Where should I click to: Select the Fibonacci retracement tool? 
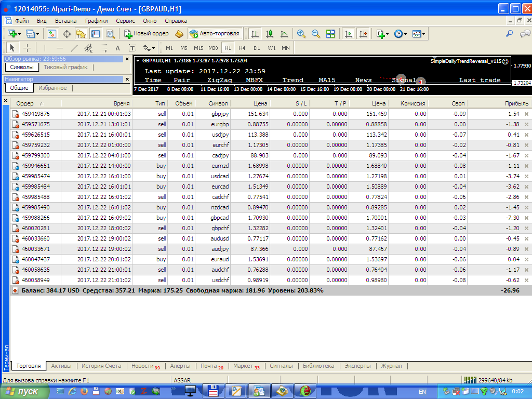(103, 48)
